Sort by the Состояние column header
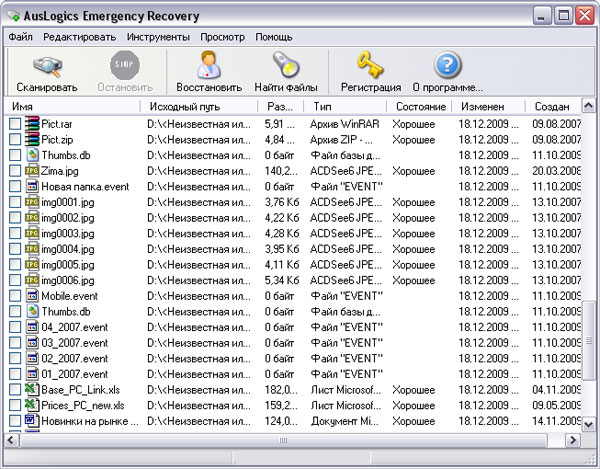 tap(419, 106)
